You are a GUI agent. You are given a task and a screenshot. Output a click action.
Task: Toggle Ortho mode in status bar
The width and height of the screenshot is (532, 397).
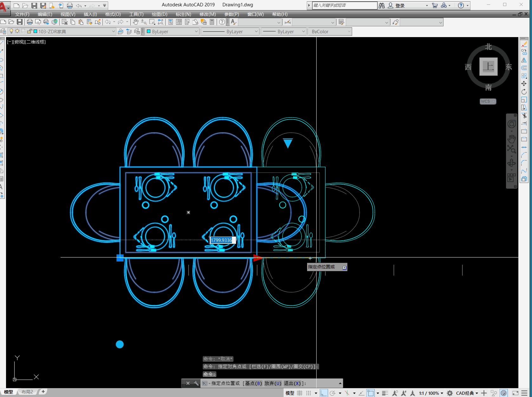[x=323, y=393]
